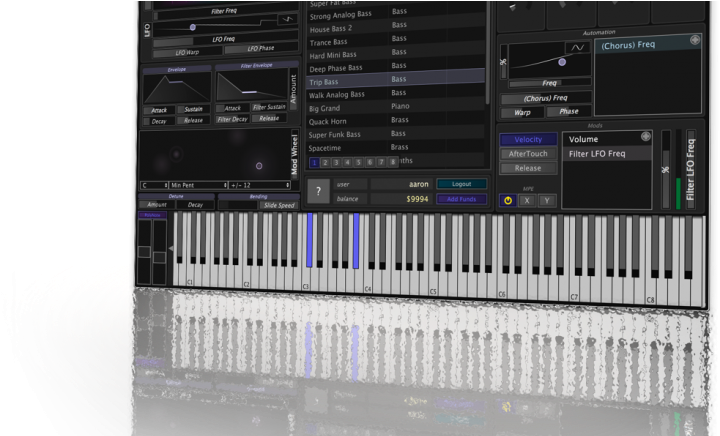
Task: Click the Filter Freq slider
Action: point(225,12)
